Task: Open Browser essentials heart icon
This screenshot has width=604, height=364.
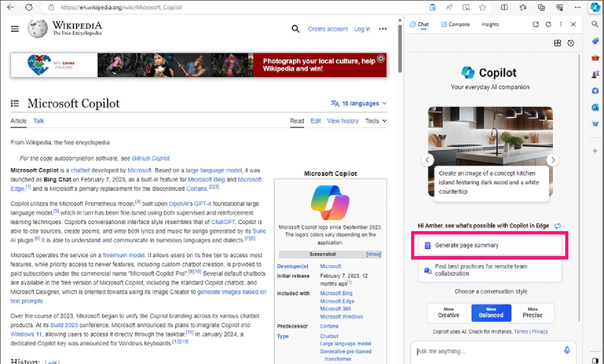Action: point(559,7)
